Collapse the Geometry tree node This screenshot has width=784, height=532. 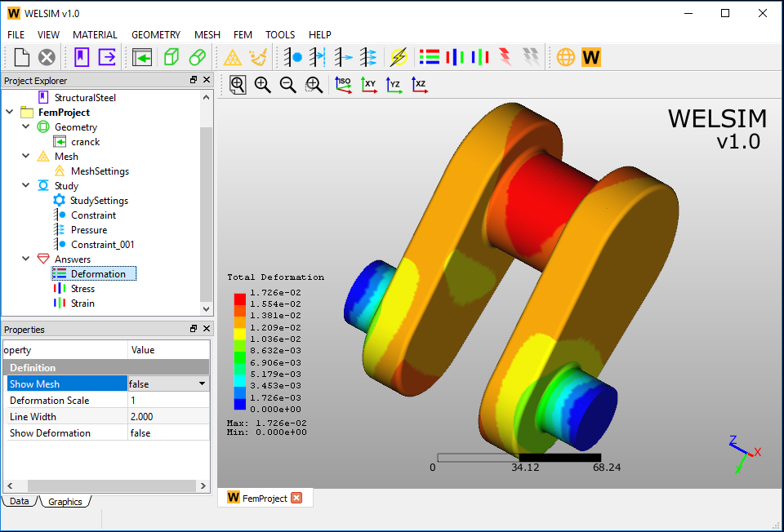click(26, 127)
